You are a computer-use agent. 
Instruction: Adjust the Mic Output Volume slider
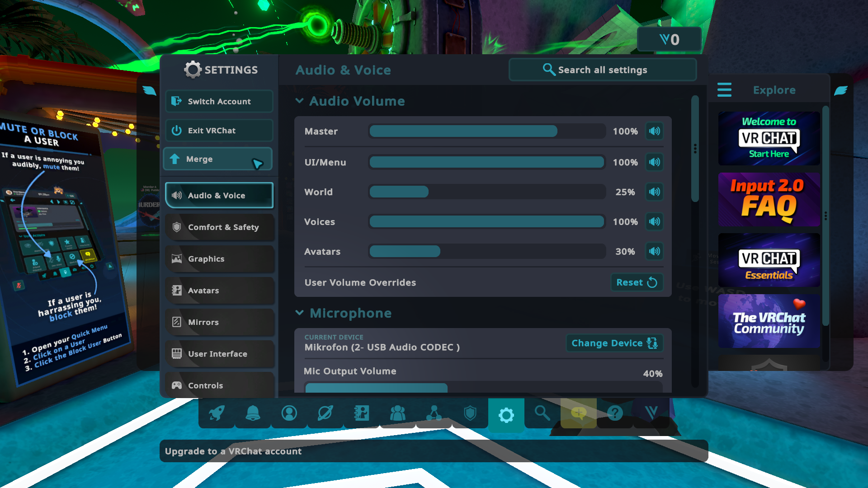(x=484, y=387)
